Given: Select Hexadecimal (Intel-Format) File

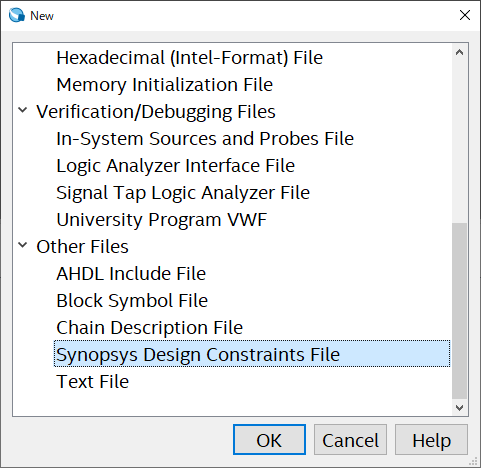Looking at the screenshot, I should 189,58.
